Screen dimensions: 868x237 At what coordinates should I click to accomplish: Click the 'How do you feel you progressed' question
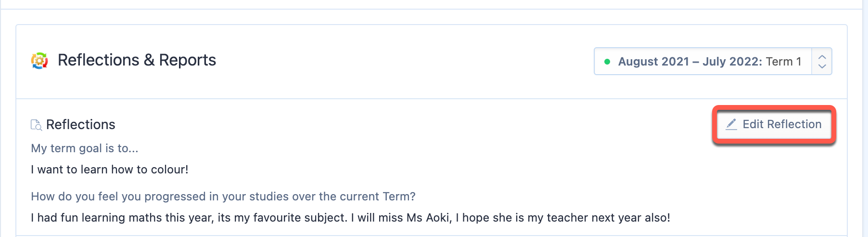[x=223, y=197]
